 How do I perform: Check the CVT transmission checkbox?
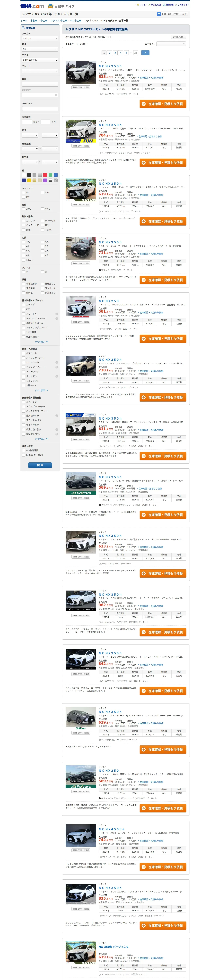pos(42,193)
